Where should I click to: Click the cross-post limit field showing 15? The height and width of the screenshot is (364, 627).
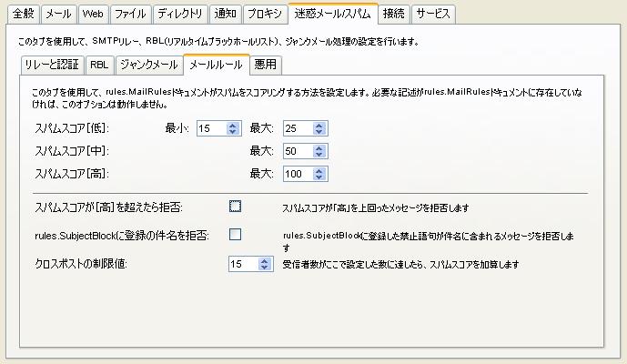244,264
